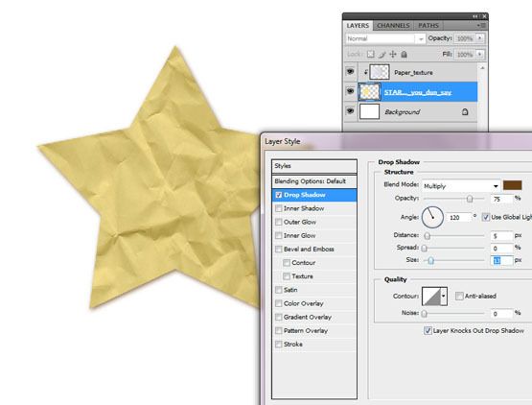Hide the Paper_texture layer
This screenshot has height=405, width=532.
350,72
